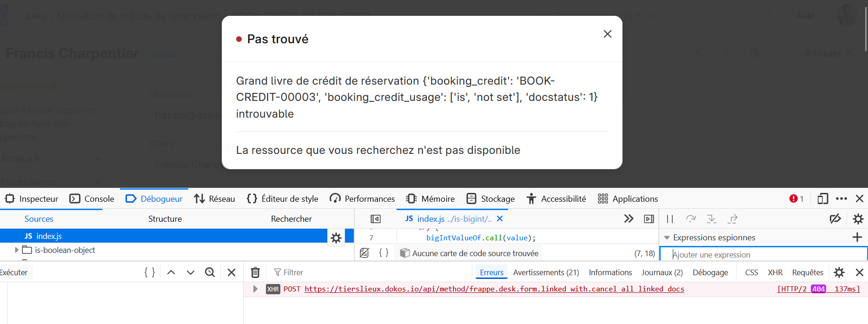Expand the XHR POST error entry
The width and height of the screenshot is (868, 324).
pos(255,289)
